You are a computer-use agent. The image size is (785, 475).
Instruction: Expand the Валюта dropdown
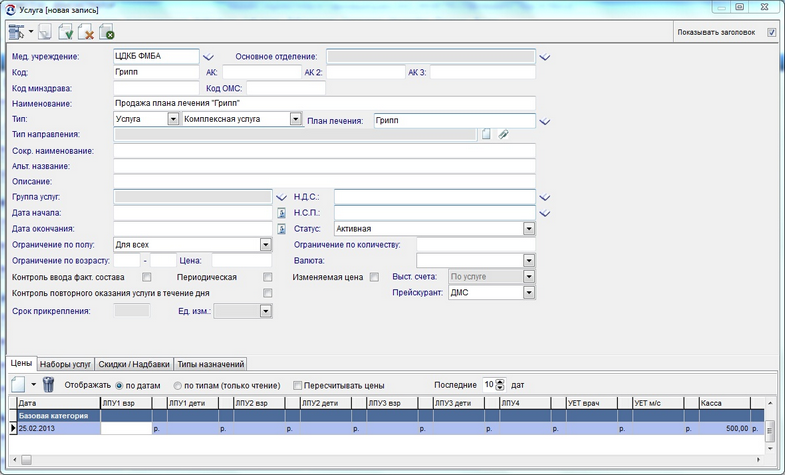coord(529,261)
